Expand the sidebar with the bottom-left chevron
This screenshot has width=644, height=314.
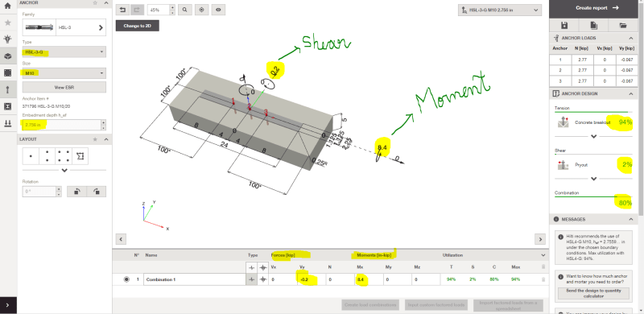coord(8,305)
